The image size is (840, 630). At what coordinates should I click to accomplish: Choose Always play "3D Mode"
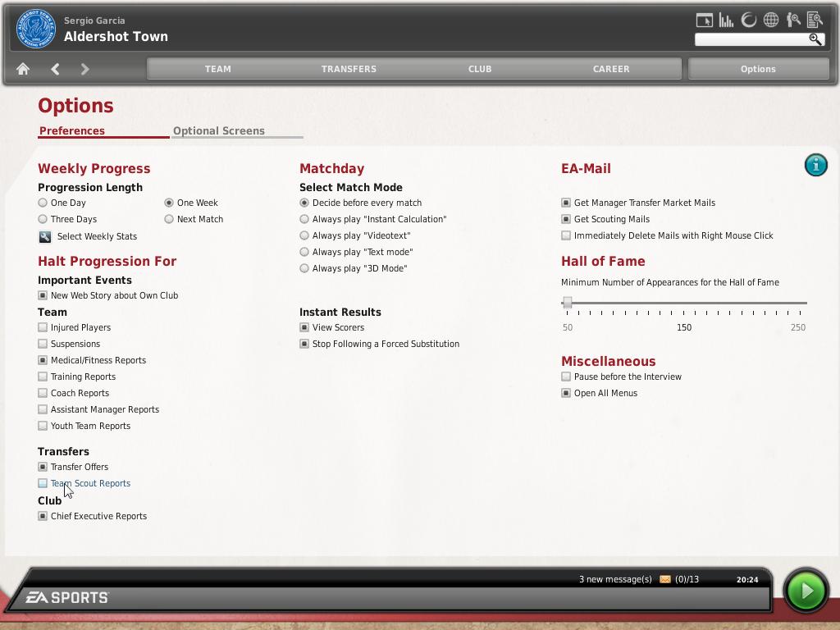click(304, 268)
